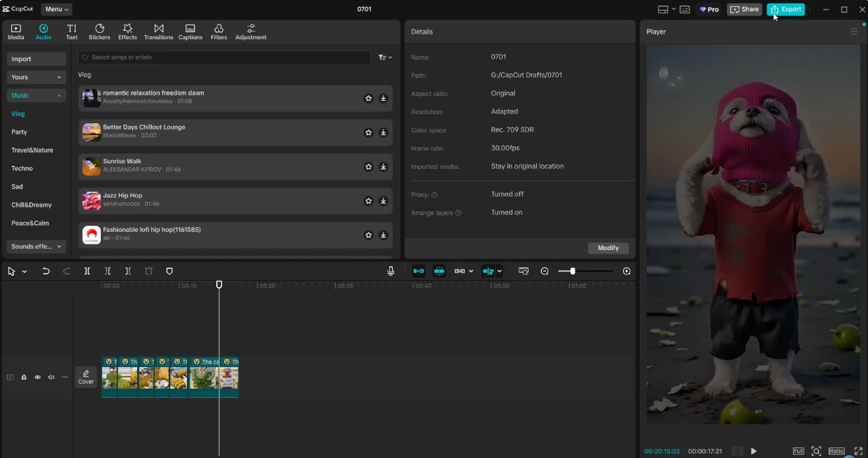Favorite Fashionable lofi hip hop track
The width and height of the screenshot is (868, 458).
pos(368,235)
